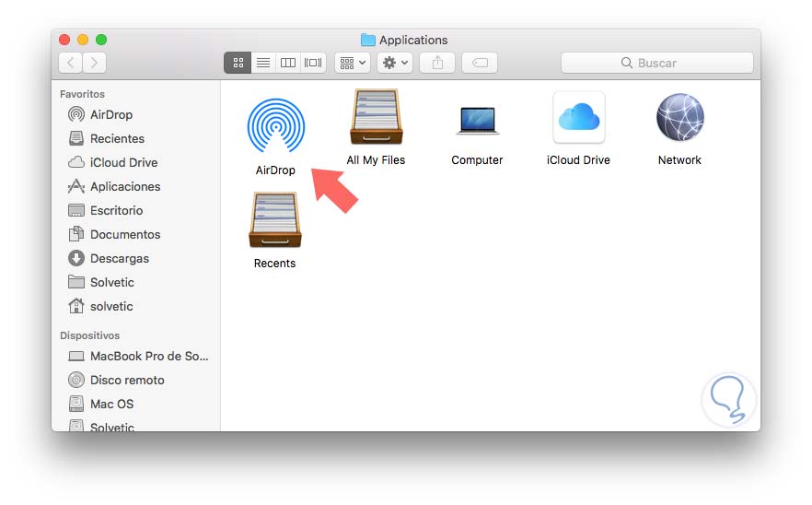Go back with the left arrow button
Viewport: 812px width, 505px height.
[70, 63]
